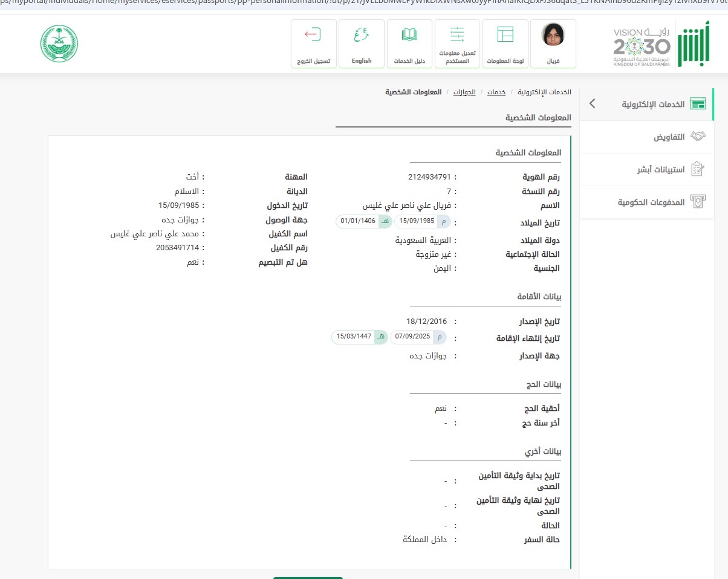Click the logout icon (تسجيل الخروج)
Screen dimensions: 728x579
313,35
